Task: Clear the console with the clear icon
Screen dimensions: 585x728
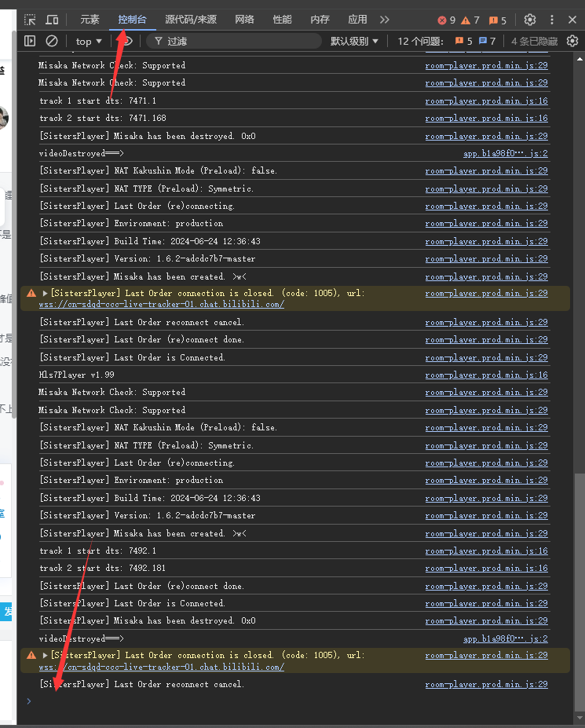Action: (52, 41)
